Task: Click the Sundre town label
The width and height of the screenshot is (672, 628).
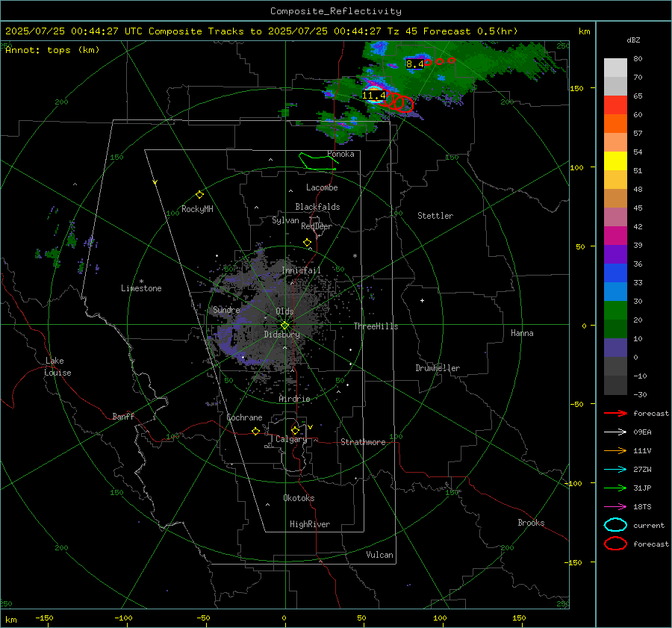Action: [x=226, y=310]
